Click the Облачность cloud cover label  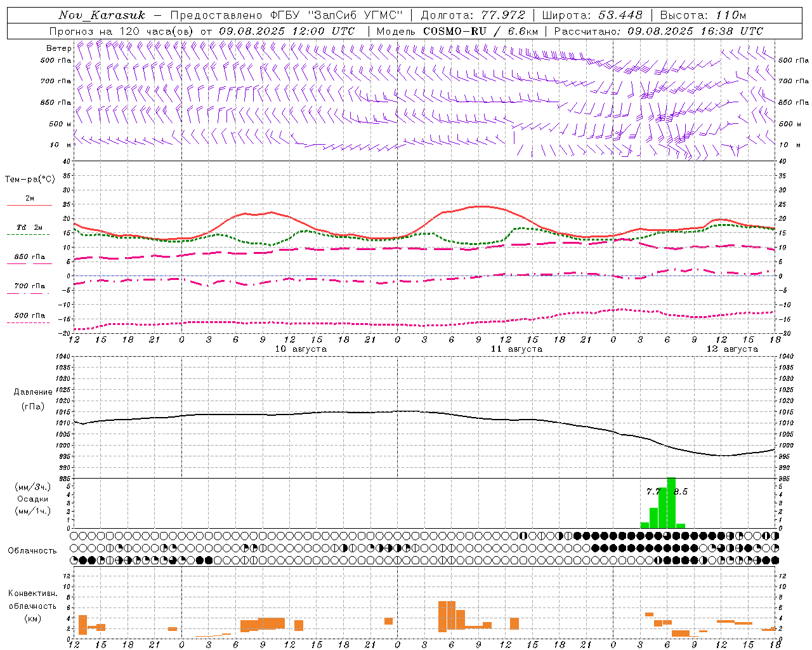[x=32, y=550]
